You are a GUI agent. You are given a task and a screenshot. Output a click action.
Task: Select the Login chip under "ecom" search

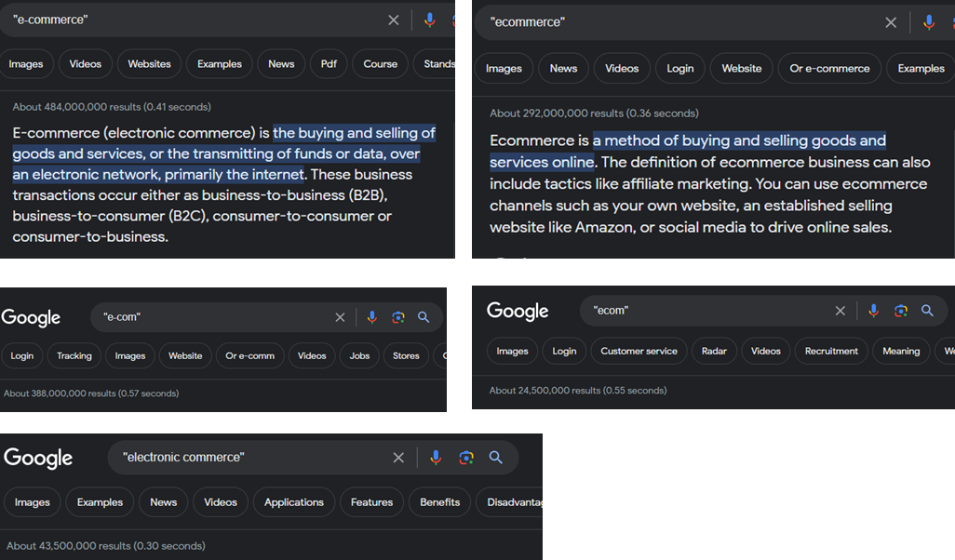coord(564,352)
